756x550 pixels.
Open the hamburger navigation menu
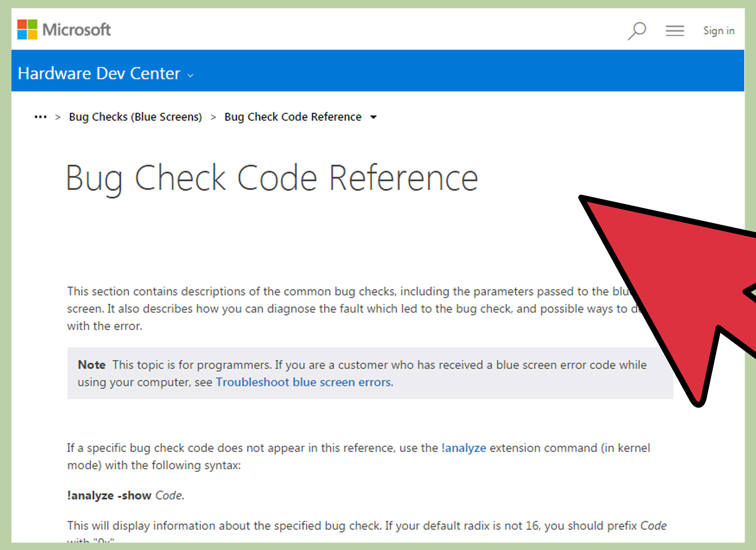(675, 31)
